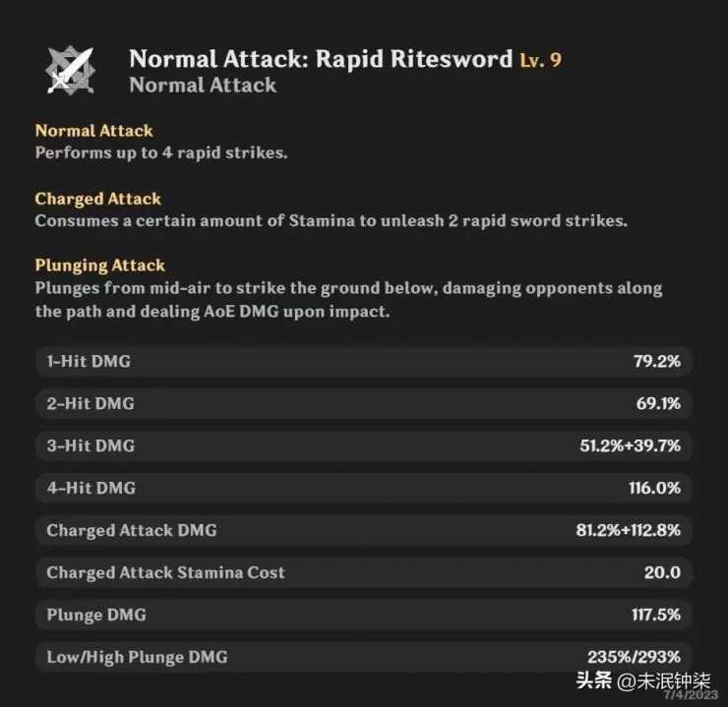Select the yellow Normal Attack section heading
Image resolution: width=728 pixels, height=707 pixels.
pyautogui.click(x=94, y=131)
